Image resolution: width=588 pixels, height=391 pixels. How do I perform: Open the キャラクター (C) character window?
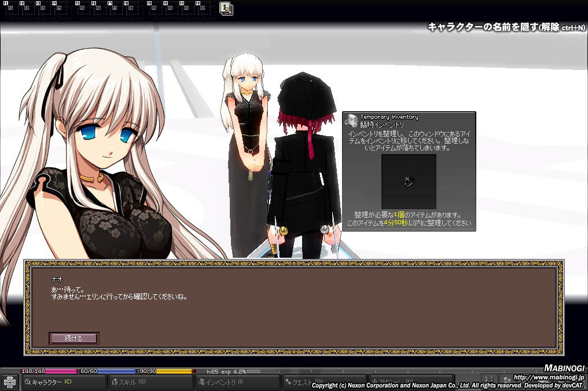(63, 382)
